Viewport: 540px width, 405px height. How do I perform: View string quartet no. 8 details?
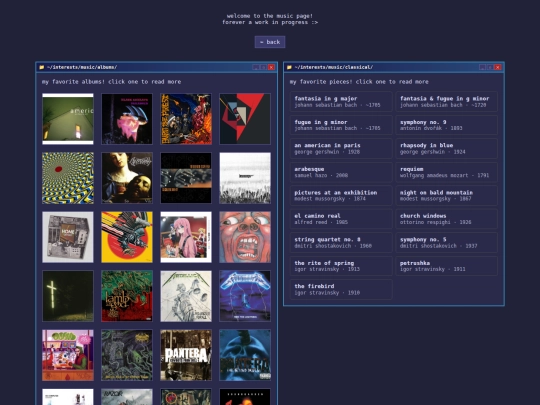click(x=341, y=242)
